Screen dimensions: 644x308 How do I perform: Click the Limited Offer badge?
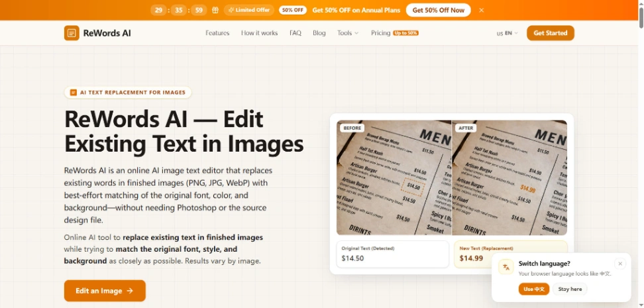[x=249, y=11]
